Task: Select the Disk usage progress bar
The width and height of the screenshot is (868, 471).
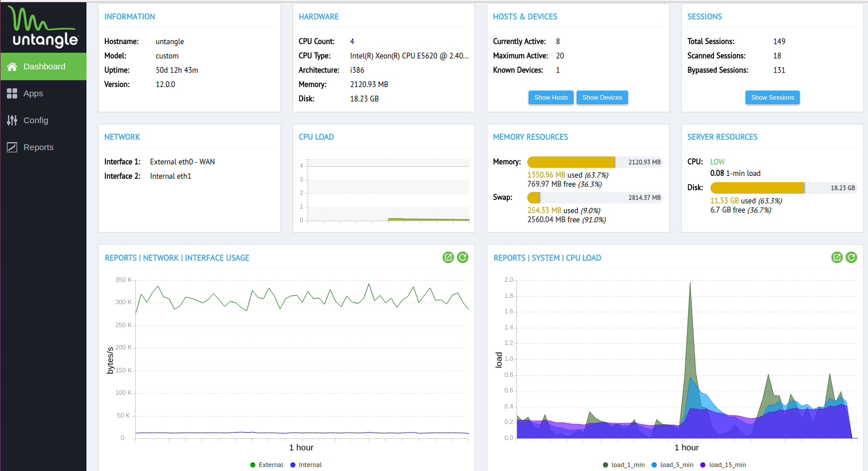Action: [x=783, y=188]
